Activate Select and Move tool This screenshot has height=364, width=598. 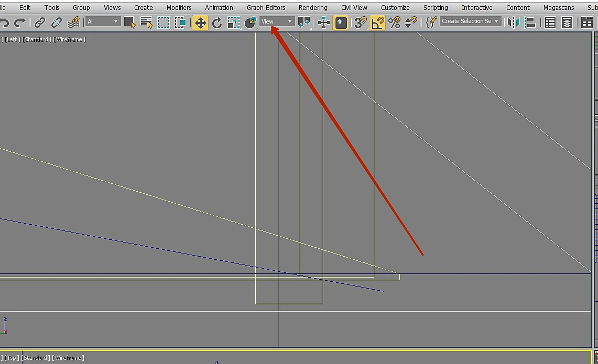(200, 23)
